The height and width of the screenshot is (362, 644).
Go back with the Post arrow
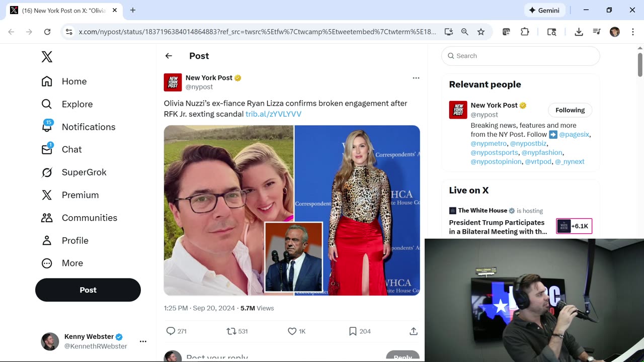point(169,56)
